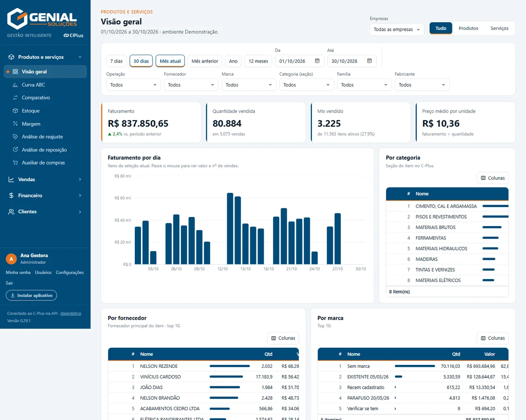Click Colunas button in Por categoria
The height and width of the screenshot is (420, 526).
[x=493, y=178]
